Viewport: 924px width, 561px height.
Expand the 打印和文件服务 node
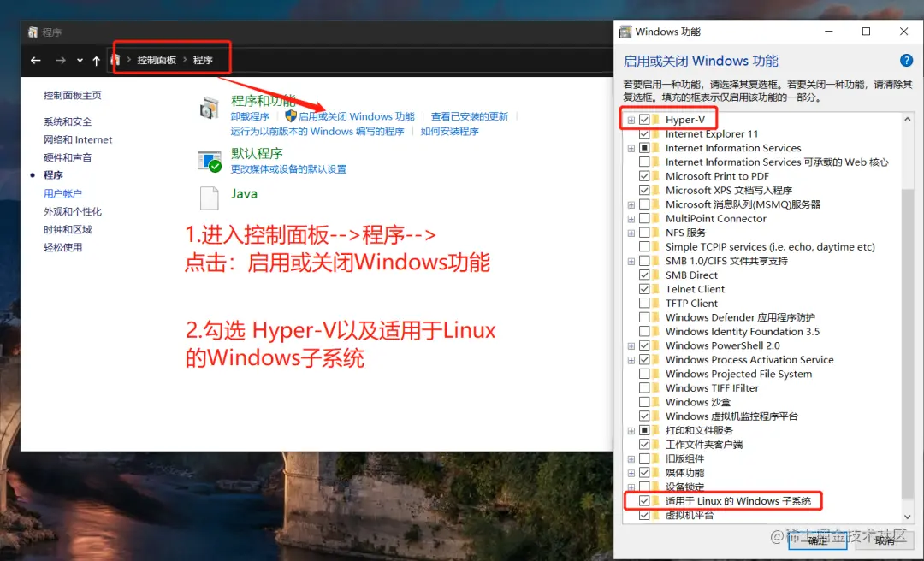click(631, 431)
